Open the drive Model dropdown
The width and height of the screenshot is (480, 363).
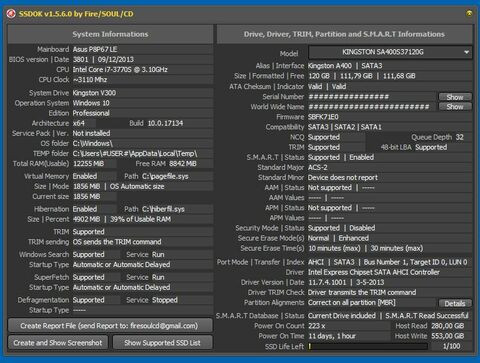(x=390, y=52)
